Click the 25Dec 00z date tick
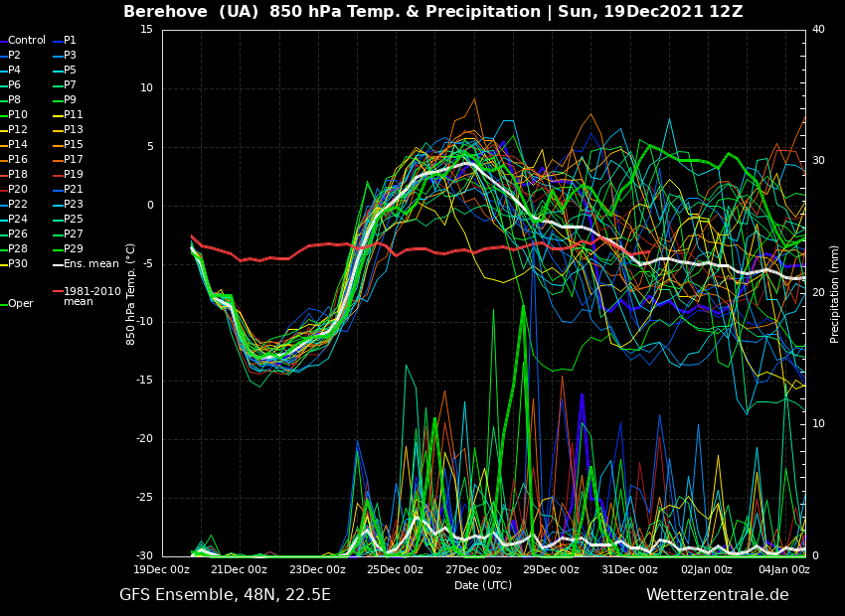This screenshot has height=616, width=845. click(395, 570)
